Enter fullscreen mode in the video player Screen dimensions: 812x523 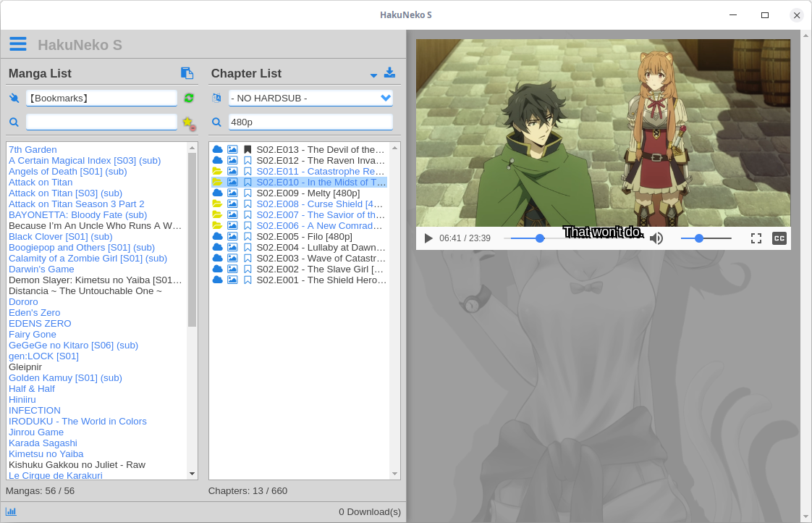756,238
